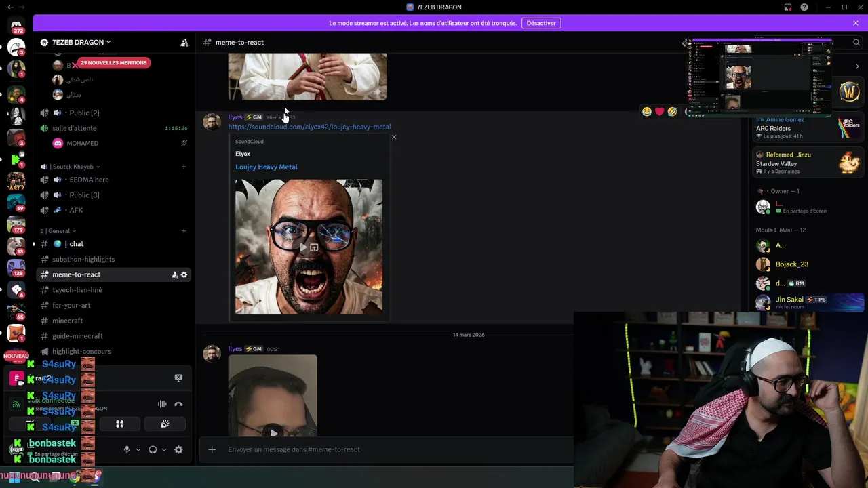The image size is (868, 488).
Task: Open the soundboard button
Action: (165, 424)
